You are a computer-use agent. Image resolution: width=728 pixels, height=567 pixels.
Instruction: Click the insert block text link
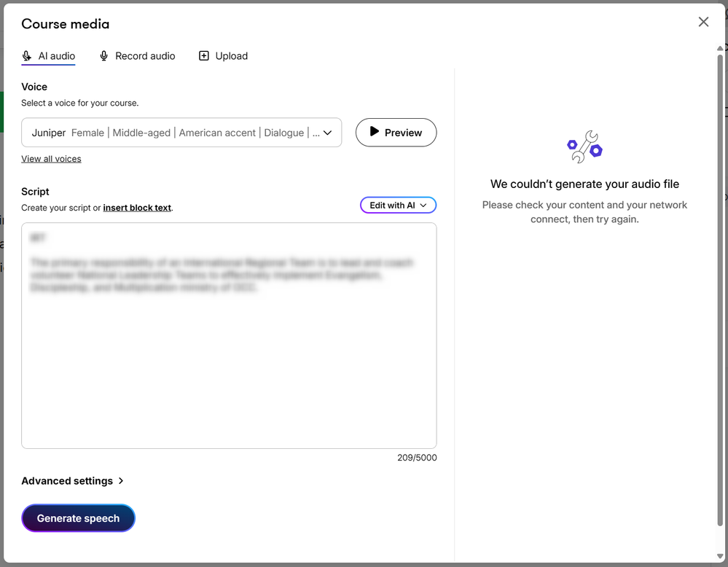137,208
